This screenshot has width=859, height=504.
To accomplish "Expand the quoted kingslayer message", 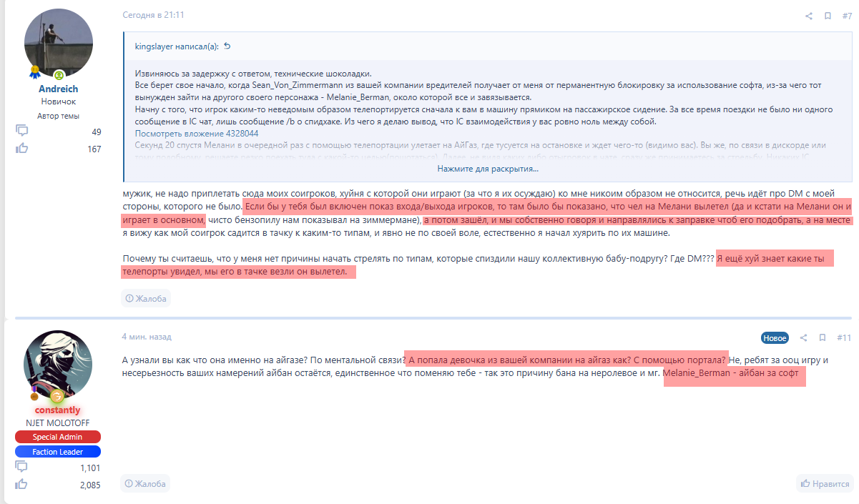I will pyautogui.click(x=488, y=169).
